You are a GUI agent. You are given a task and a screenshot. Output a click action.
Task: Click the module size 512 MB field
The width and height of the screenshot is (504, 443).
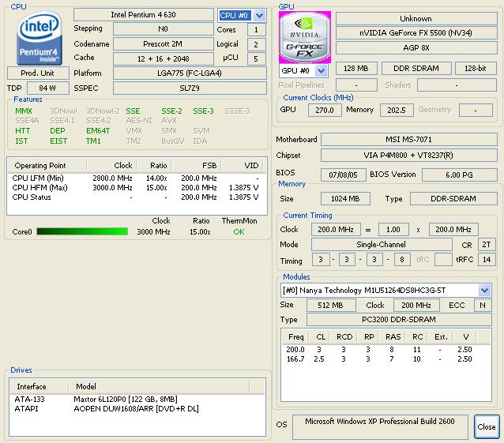pyautogui.click(x=331, y=305)
